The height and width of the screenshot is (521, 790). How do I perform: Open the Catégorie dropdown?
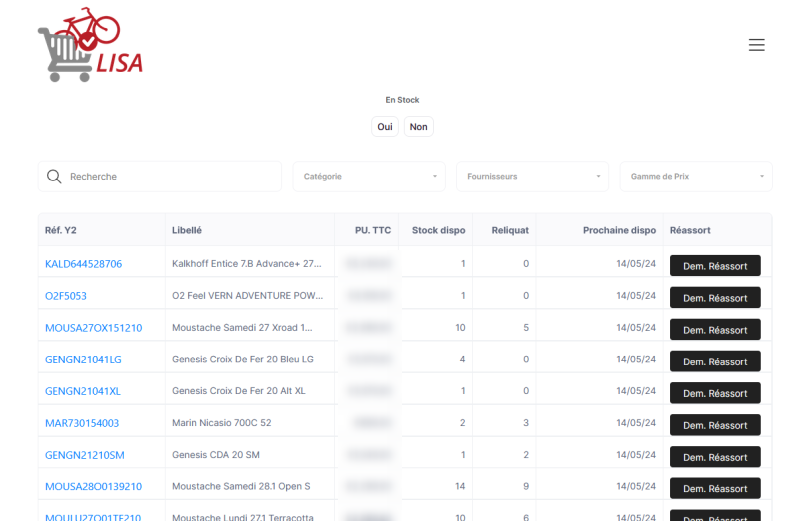[x=369, y=176]
